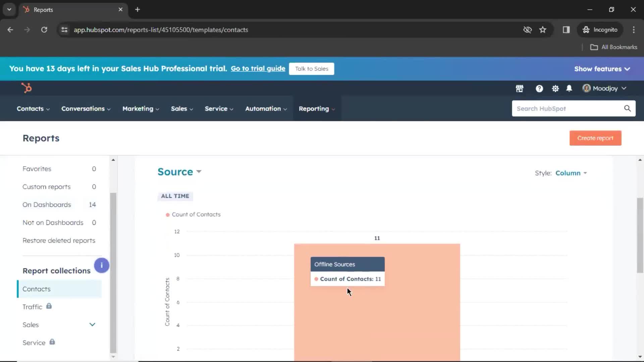Click the Help question mark icon

(x=539, y=88)
